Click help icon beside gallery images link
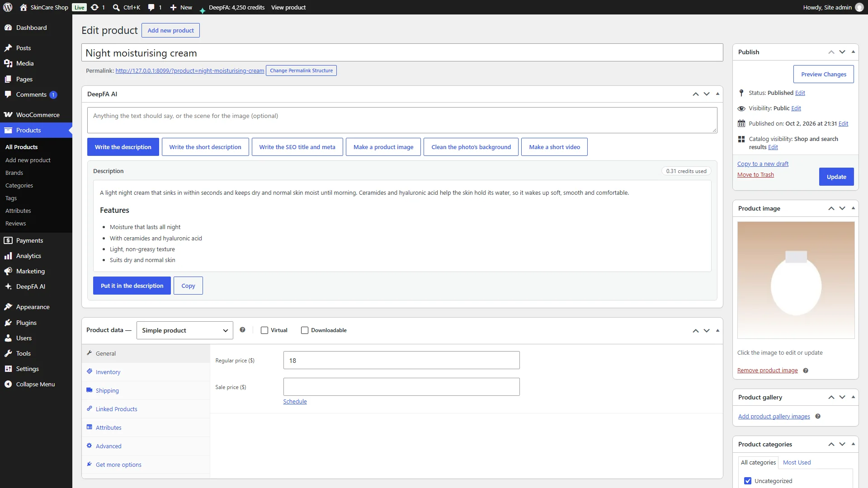 coord(818,417)
